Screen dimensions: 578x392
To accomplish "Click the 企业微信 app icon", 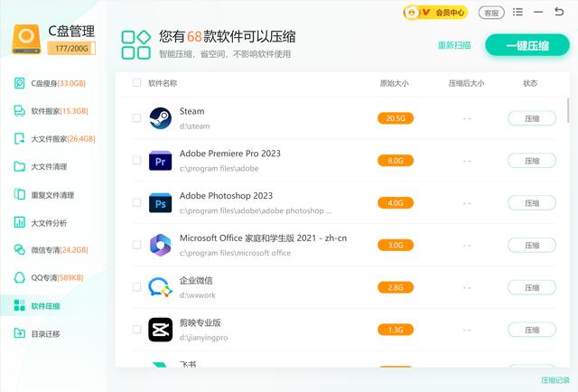I will pos(161,287).
